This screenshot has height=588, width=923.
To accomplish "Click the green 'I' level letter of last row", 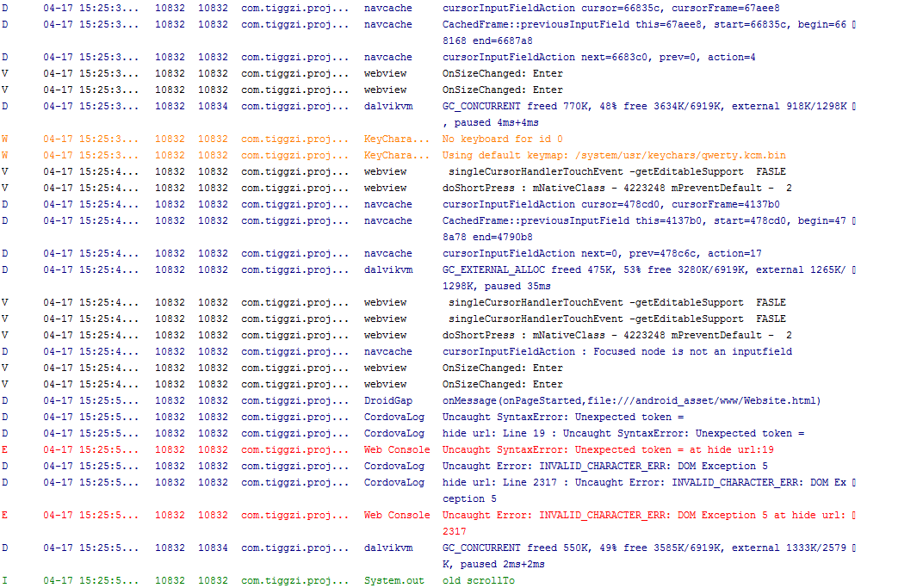I will (5, 581).
